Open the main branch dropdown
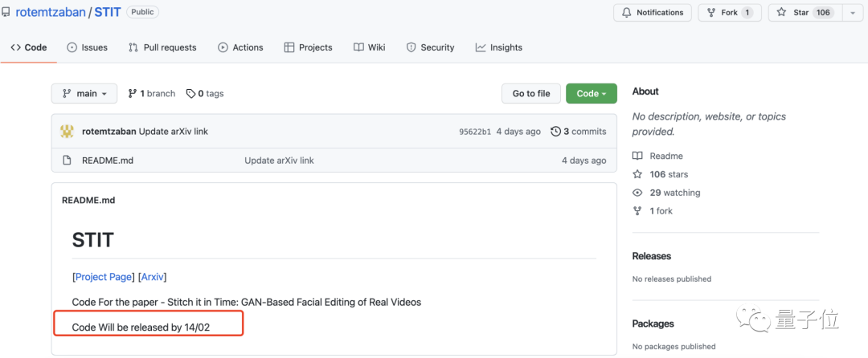 pos(84,94)
